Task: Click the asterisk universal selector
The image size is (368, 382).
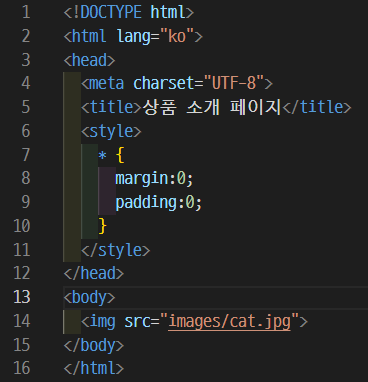Action: (102, 155)
